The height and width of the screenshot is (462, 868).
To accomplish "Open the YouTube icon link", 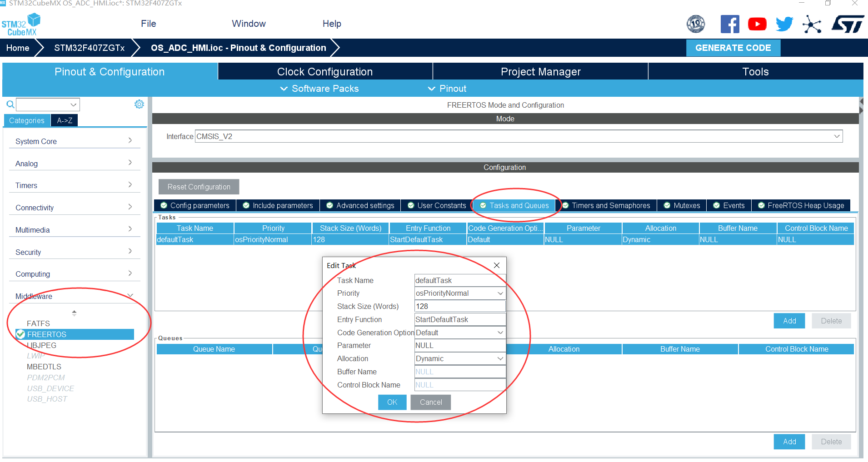I will tap(757, 24).
